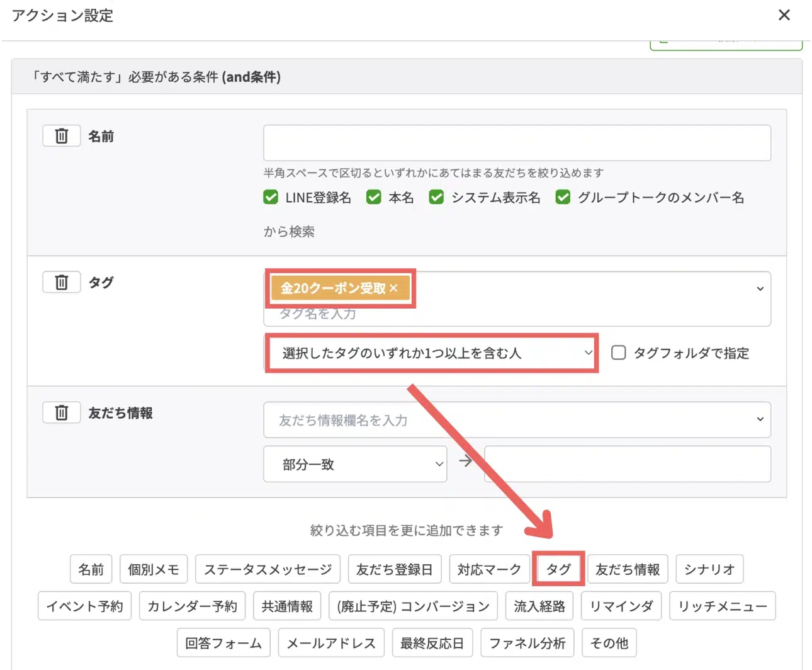Add シナリオ filter item

710,569
